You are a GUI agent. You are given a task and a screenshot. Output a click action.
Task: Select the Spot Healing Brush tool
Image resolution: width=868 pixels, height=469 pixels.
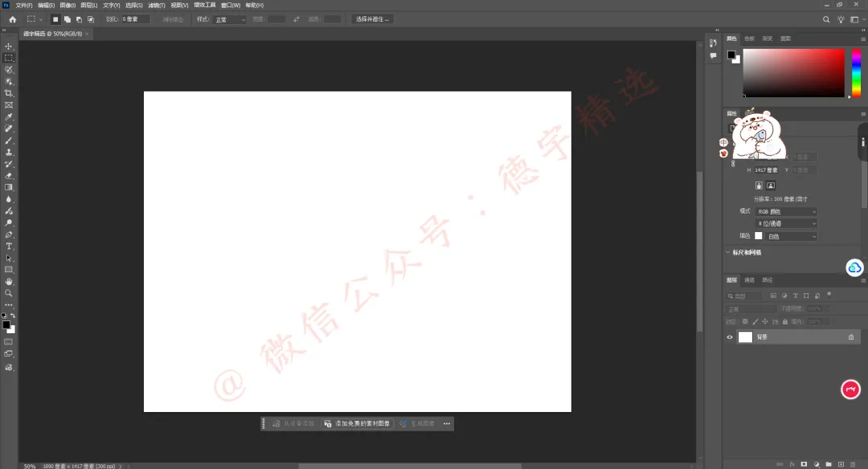[x=9, y=128]
